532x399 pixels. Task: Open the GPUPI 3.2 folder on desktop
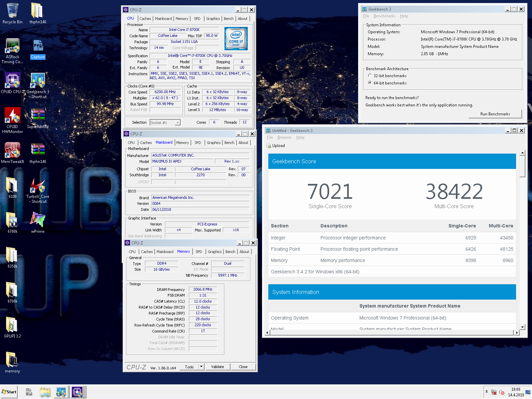pos(12,327)
